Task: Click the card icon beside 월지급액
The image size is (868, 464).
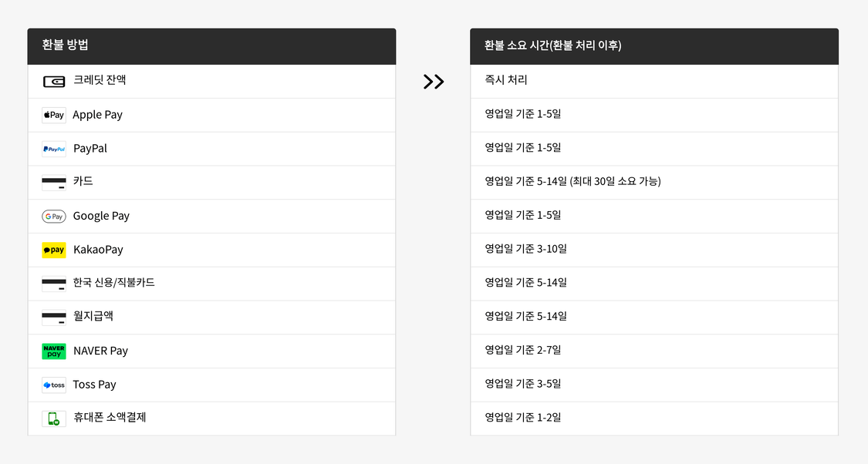Action: 54,318
